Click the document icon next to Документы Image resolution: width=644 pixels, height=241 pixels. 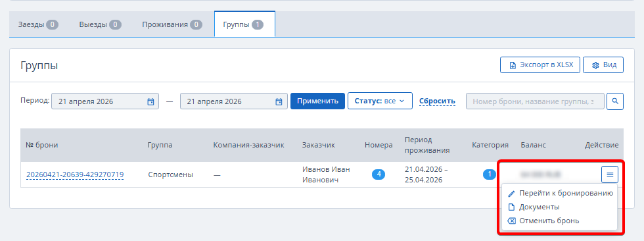[x=511, y=207]
